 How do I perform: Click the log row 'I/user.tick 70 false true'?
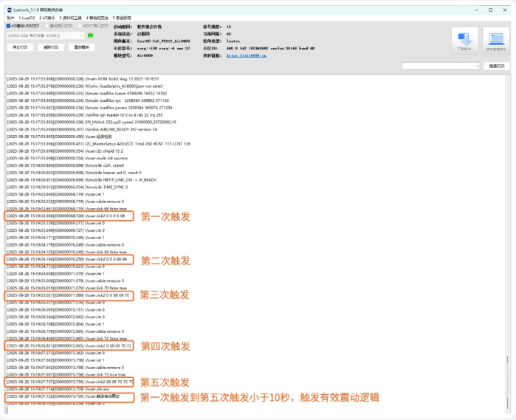click(66, 289)
